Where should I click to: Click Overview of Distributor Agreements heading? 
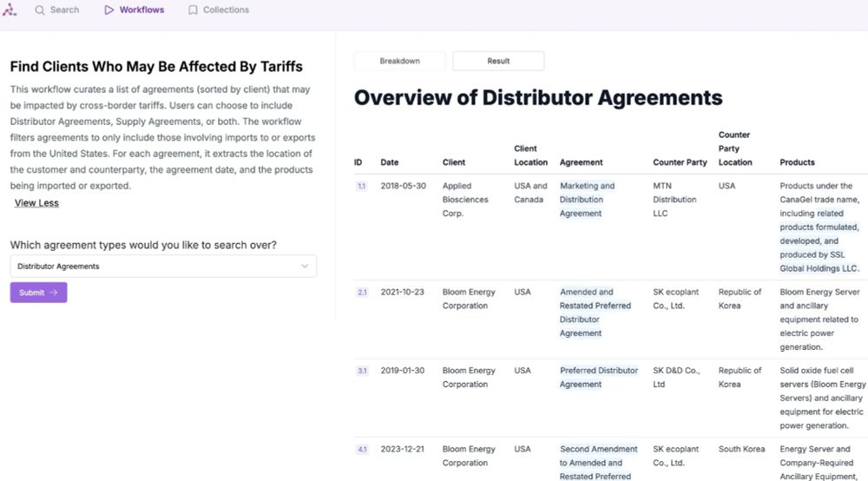tap(538, 97)
